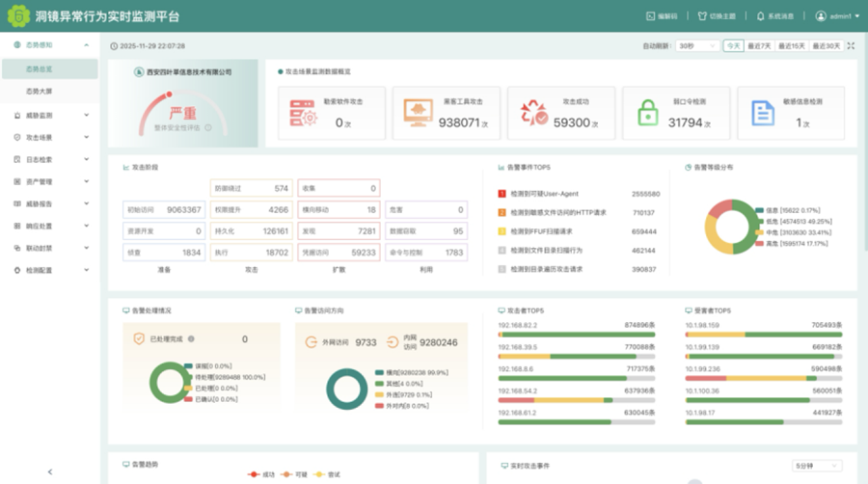
Task: Collapse the 态势感知 menu chevron
Action: [87, 44]
